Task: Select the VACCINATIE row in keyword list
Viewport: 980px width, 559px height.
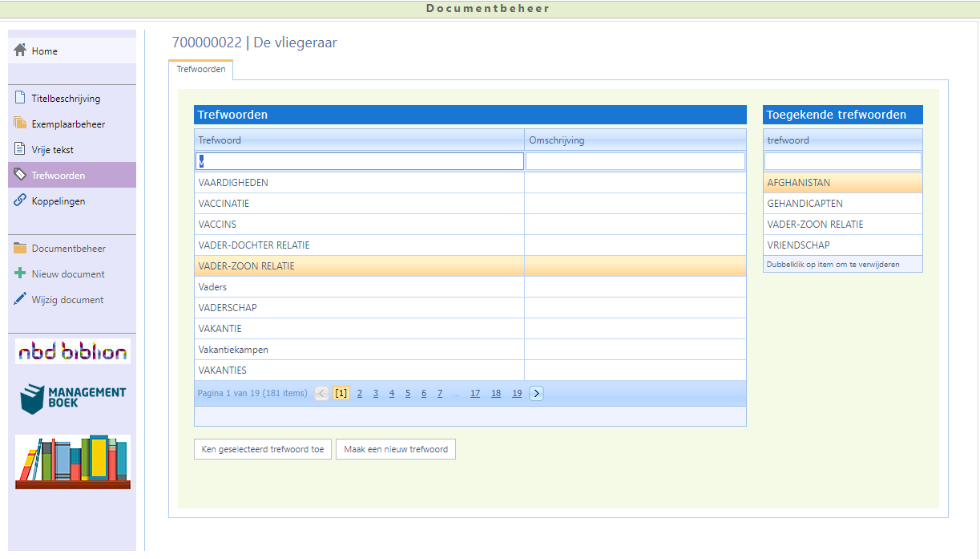Action: click(x=359, y=204)
